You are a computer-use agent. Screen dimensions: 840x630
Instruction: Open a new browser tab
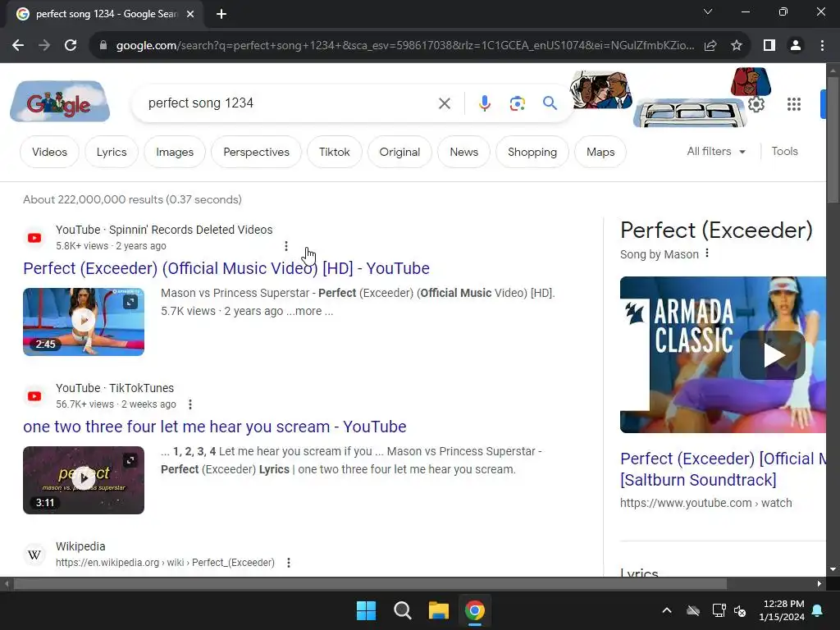221,14
